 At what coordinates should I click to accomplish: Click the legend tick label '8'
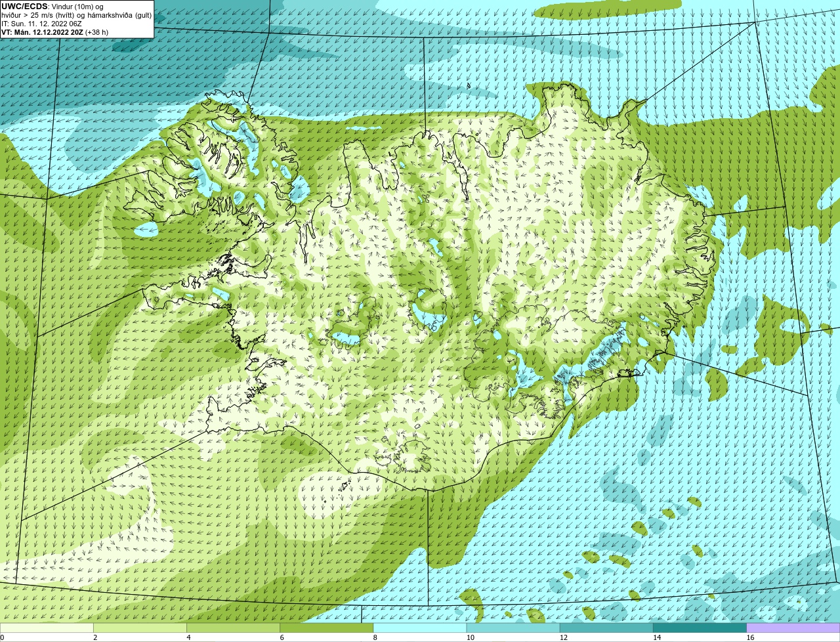pyautogui.click(x=375, y=637)
